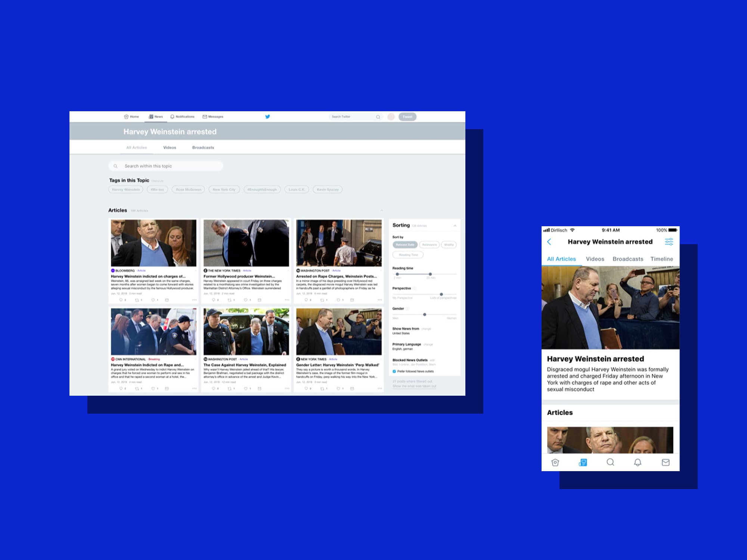Select 'Virality' sort option

tap(449, 245)
